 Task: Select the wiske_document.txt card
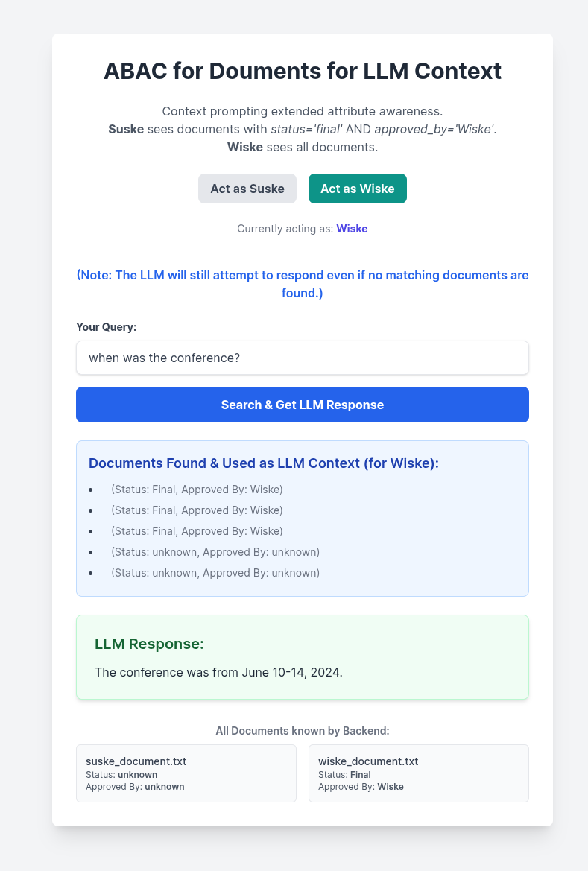pyautogui.click(x=419, y=773)
